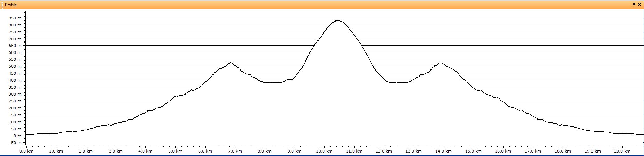Click the '14.0 km' distance axis label
The width and height of the screenshot is (644, 156).
(x=444, y=151)
